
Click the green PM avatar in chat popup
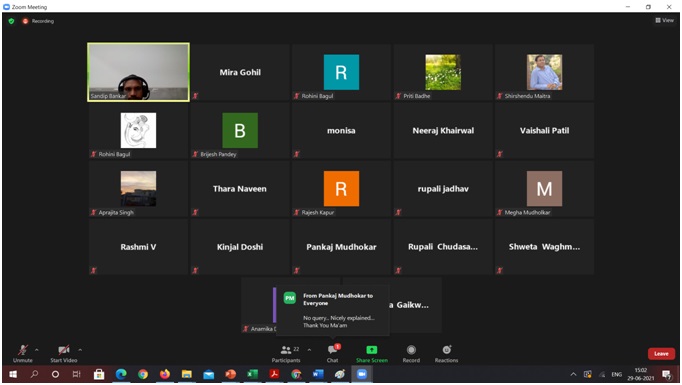coord(290,298)
